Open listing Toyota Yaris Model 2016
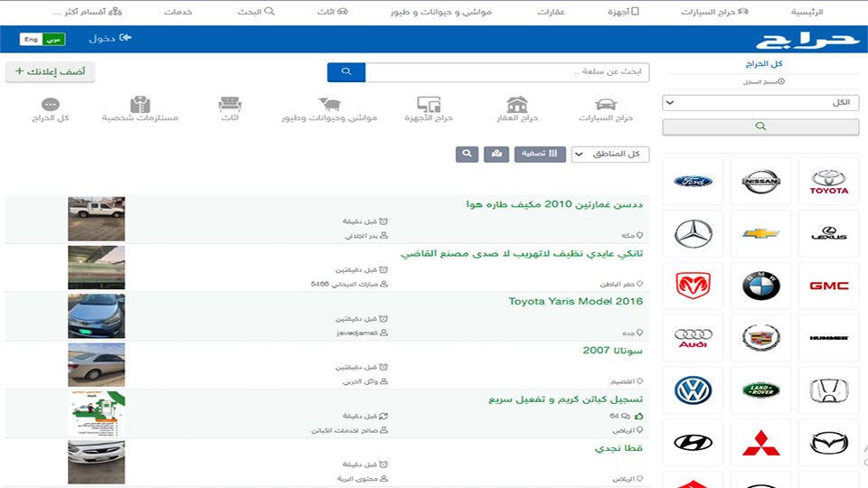Image resolution: width=868 pixels, height=488 pixels. (576, 302)
